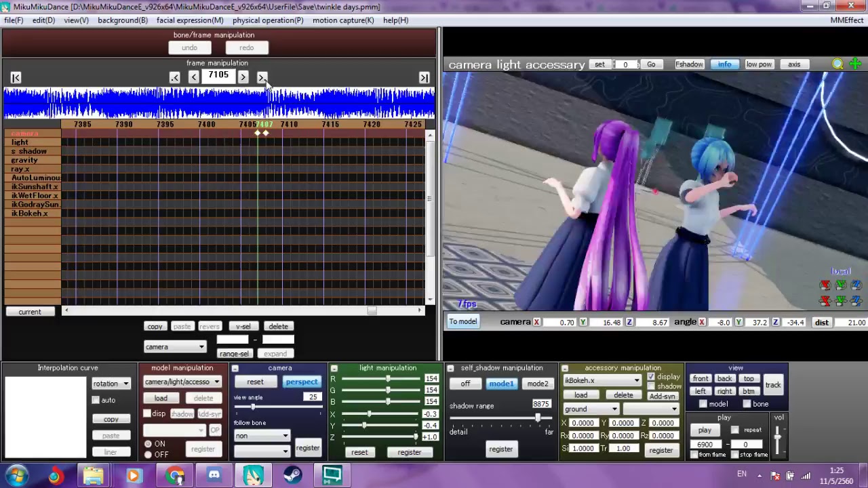This screenshot has width=868, height=488.
Task: Show hidden system tray icons
Action: point(759,476)
